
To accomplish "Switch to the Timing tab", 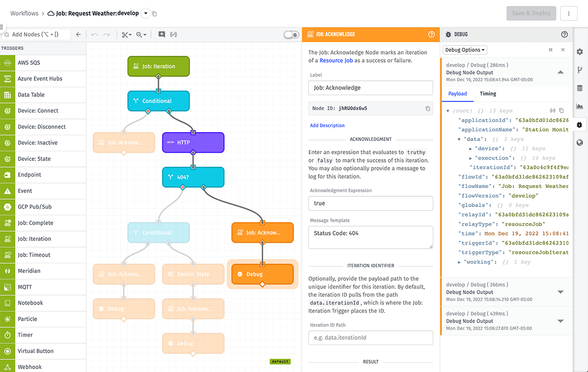I will click(488, 94).
